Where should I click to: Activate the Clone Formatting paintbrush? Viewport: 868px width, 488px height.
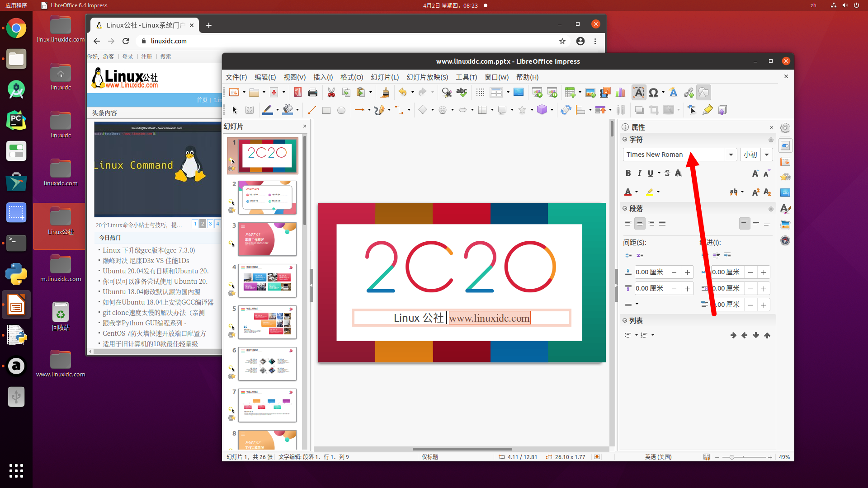tap(385, 92)
